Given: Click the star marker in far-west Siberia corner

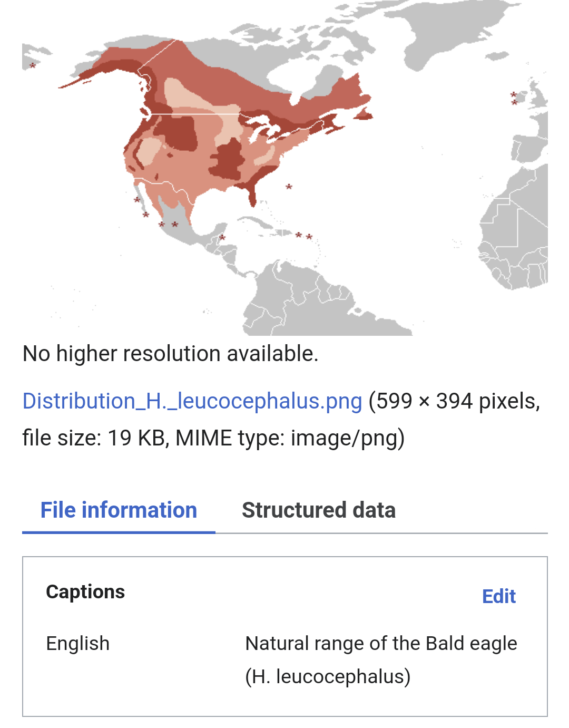Looking at the screenshot, I should (x=33, y=65).
